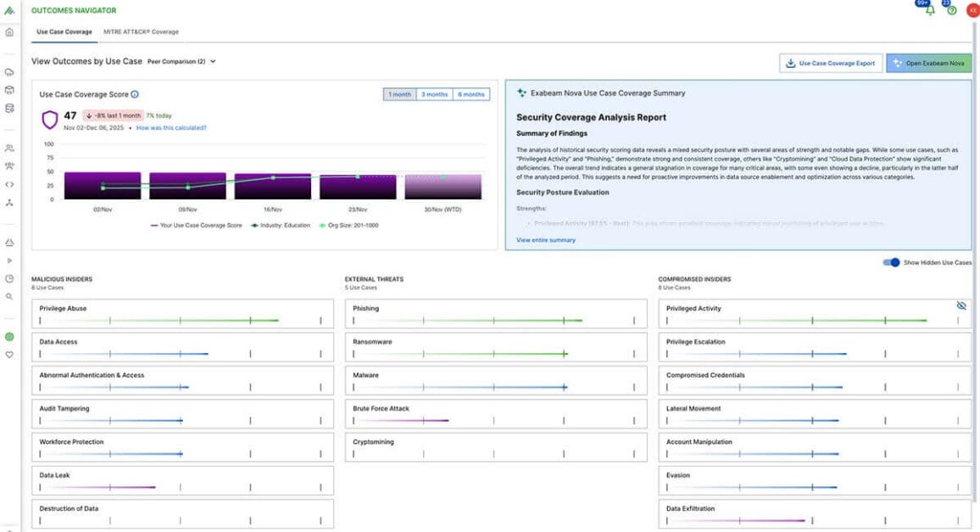Open the Data Leak use case card
The image size is (980, 532).
pyautogui.click(x=182, y=481)
